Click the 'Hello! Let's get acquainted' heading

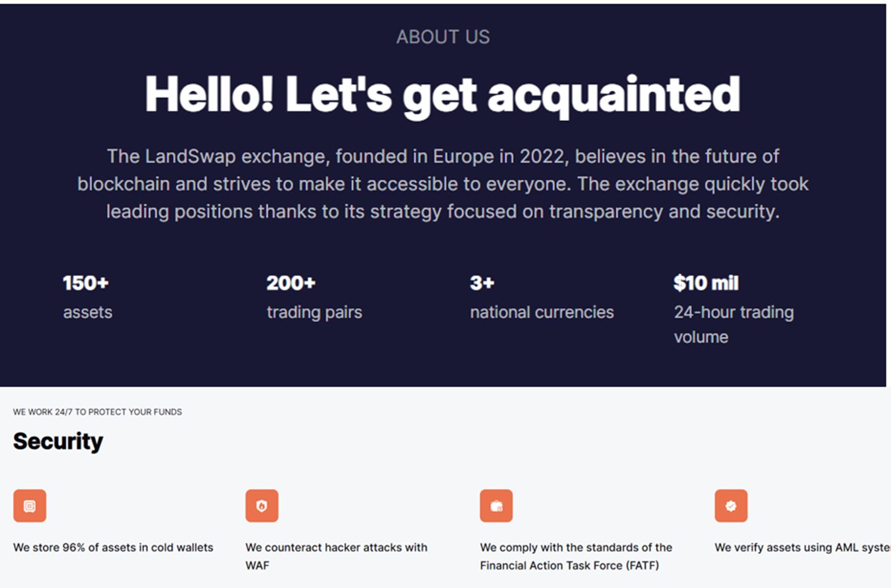443,95
